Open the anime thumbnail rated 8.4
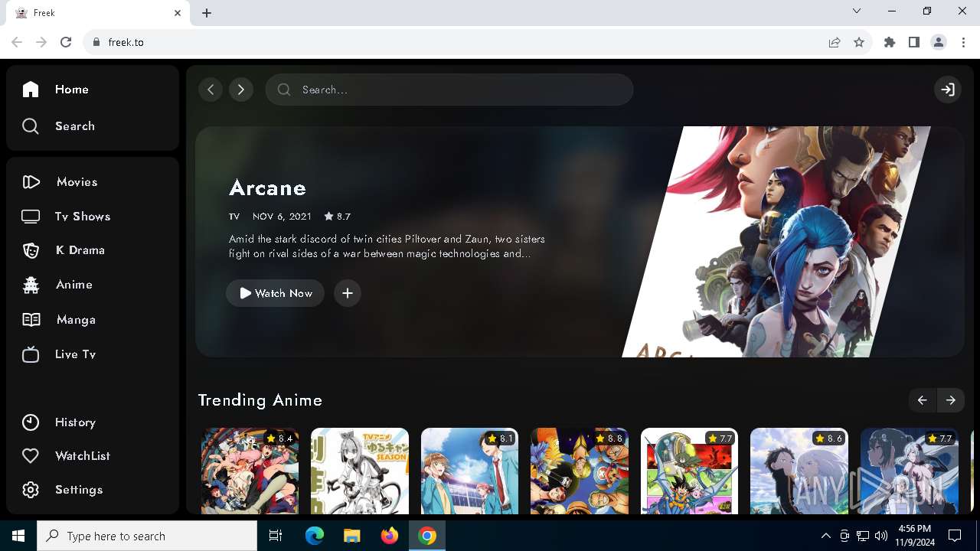This screenshot has height=551, width=980. 250,471
